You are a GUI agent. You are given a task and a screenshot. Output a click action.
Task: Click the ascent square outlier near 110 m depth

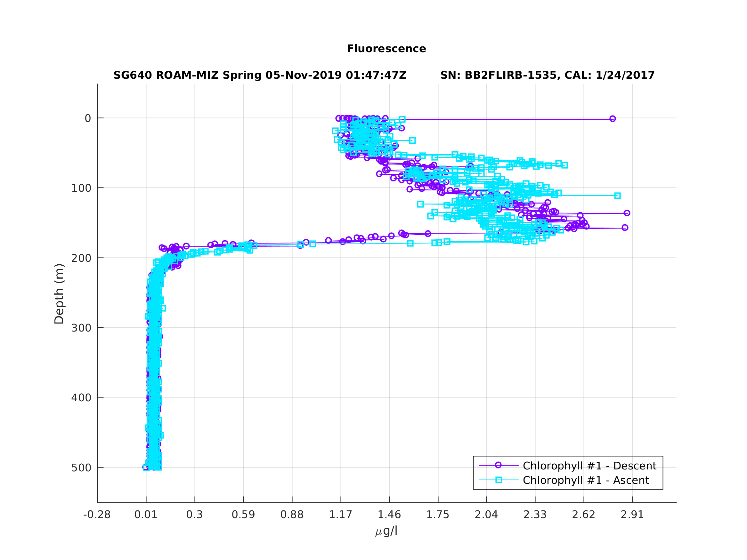click(617, 196)
